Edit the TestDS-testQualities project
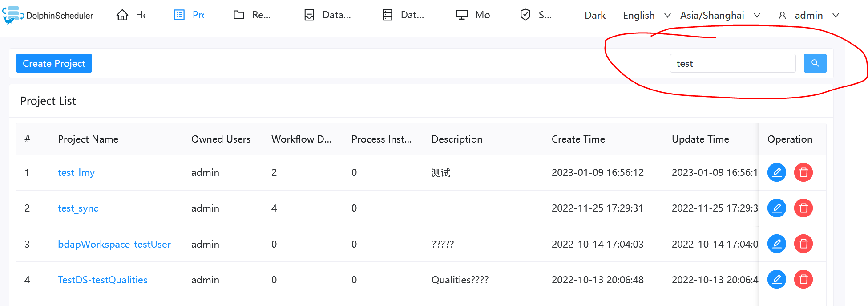Viewport: 868px width, 306px height. [x=776, y=279]
